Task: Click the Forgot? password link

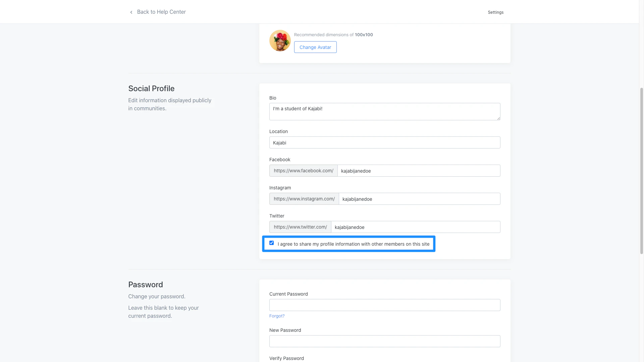Action: [x=277, y=316]
